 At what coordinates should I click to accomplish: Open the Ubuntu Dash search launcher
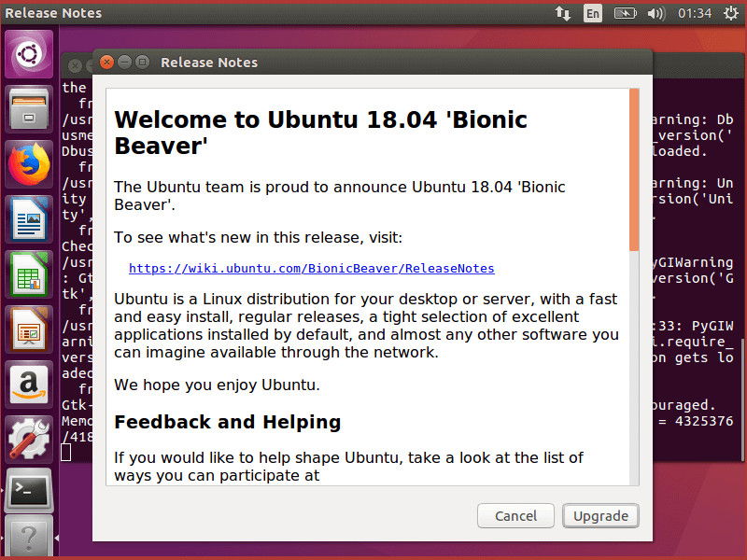29,54
